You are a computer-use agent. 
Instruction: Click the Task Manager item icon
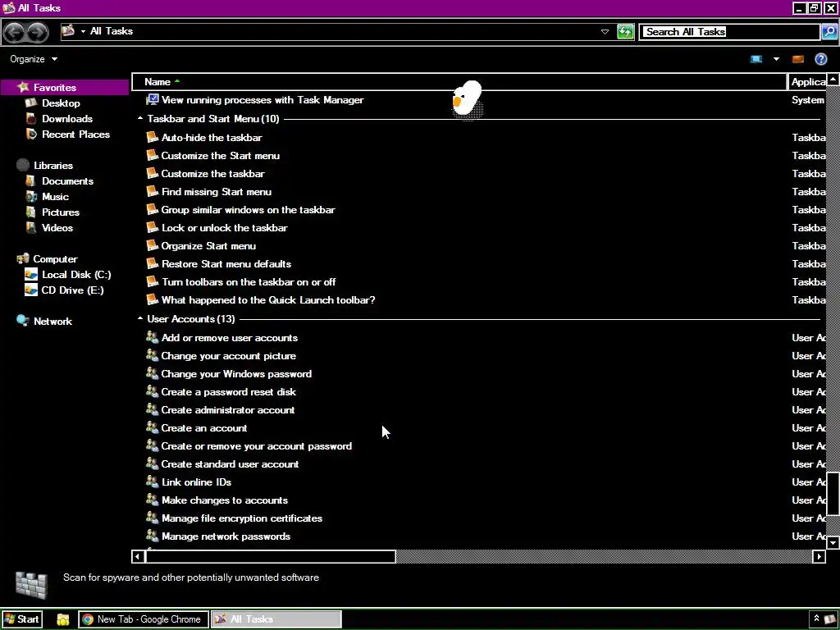tap(153, 99)
